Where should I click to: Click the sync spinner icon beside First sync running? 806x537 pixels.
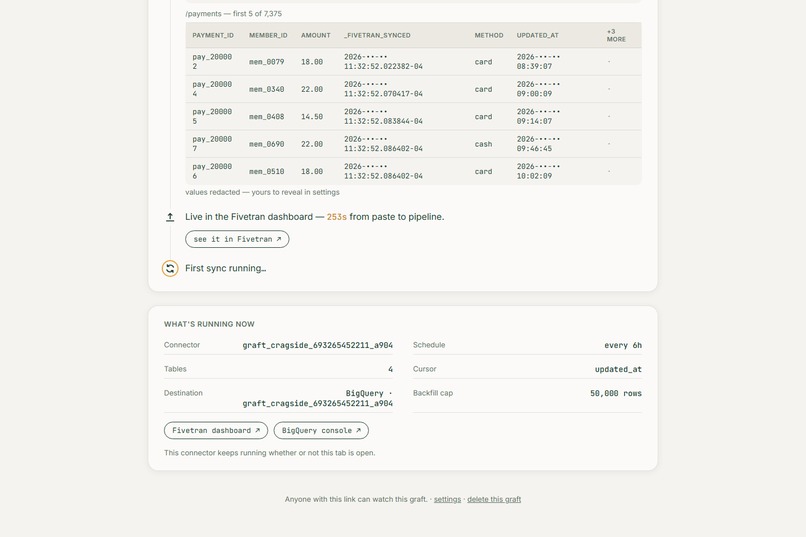point(170,268)
